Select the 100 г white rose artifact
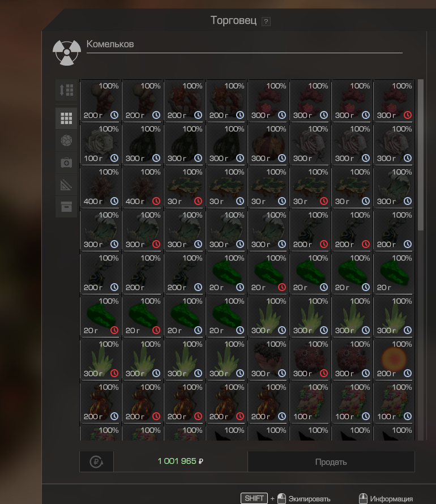The height and width of the screenshot is (504, 436). tap(101, 144)
